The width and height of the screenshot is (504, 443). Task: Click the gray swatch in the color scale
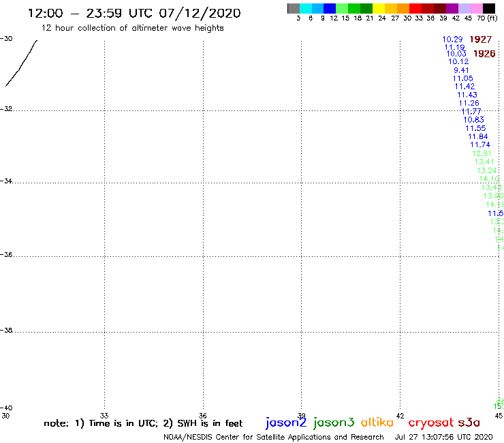[x=294, y=8]
